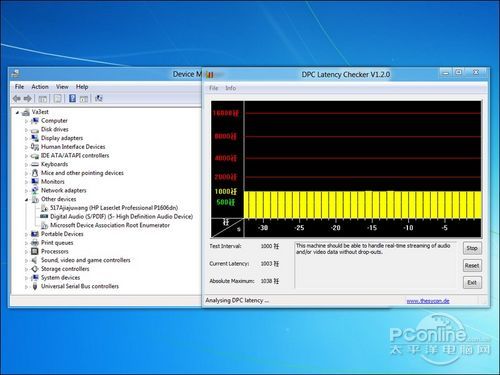Open the blue Help toolbar icon
Viewport: 500px width, 375px height.
point(72,98)
